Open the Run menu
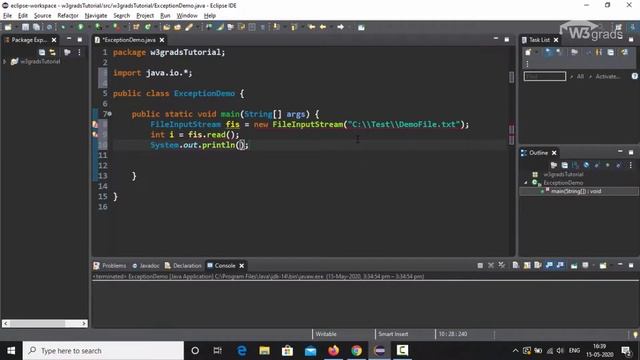 [x=165, y=16]
